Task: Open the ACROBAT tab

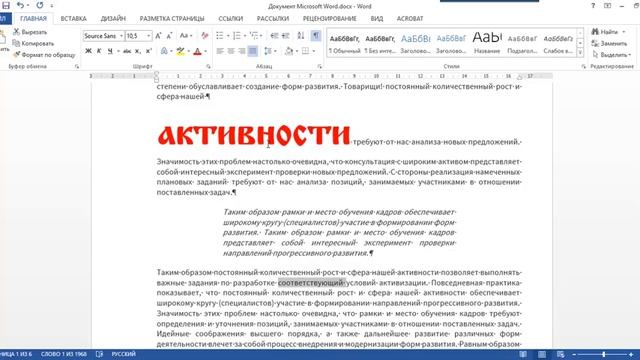Action: pyautogui.click(x=410, y=19)
